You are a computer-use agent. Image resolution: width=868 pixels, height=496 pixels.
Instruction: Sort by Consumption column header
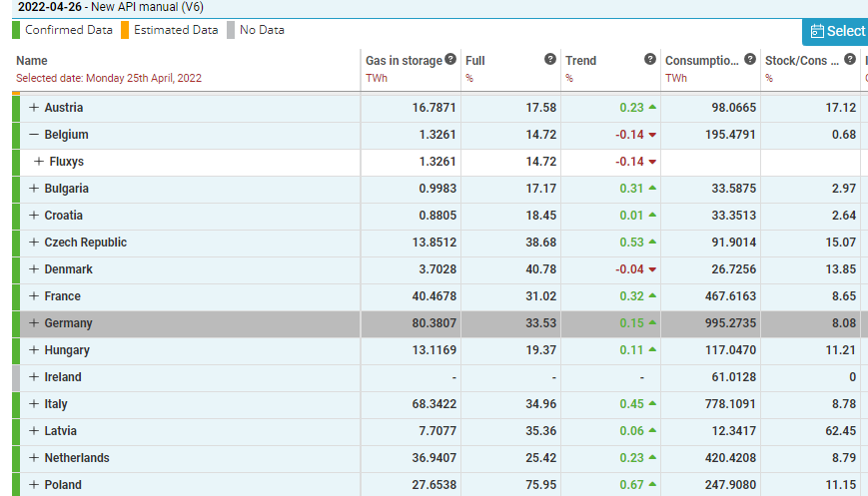[701, 61]
